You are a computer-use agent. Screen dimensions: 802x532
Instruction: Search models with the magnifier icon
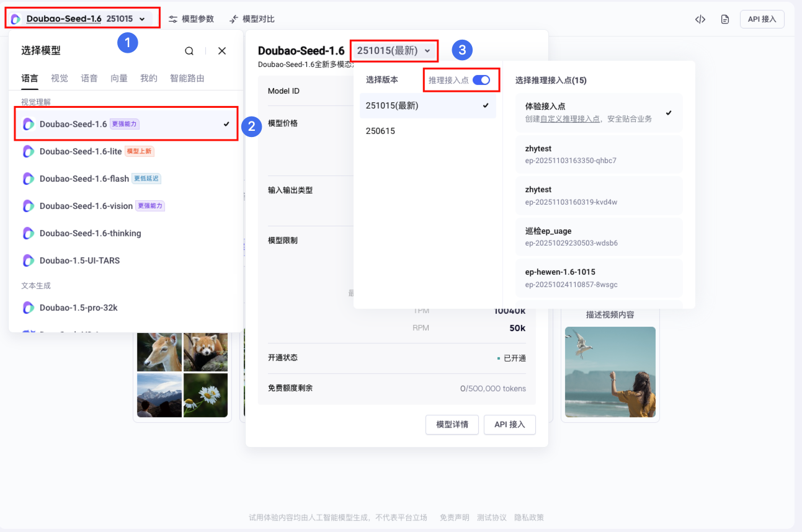pyautogui.click(x=189, y=51)
